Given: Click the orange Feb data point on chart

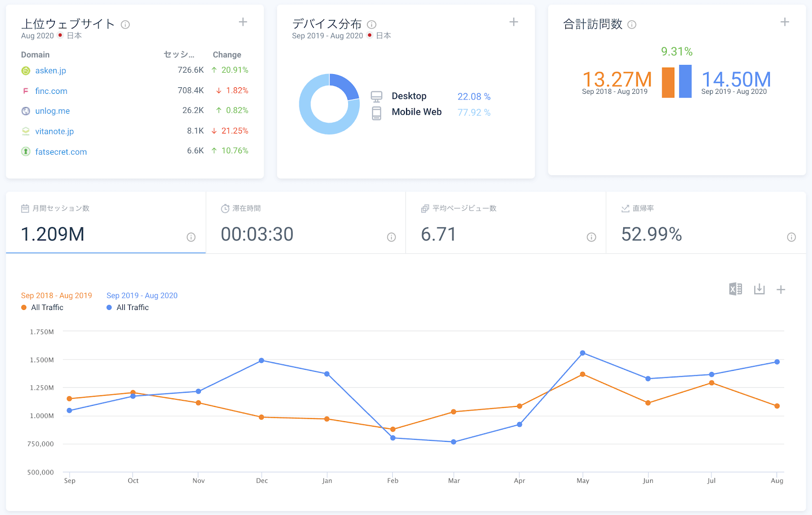Looking at the screenshot, I should pos(393,429).
